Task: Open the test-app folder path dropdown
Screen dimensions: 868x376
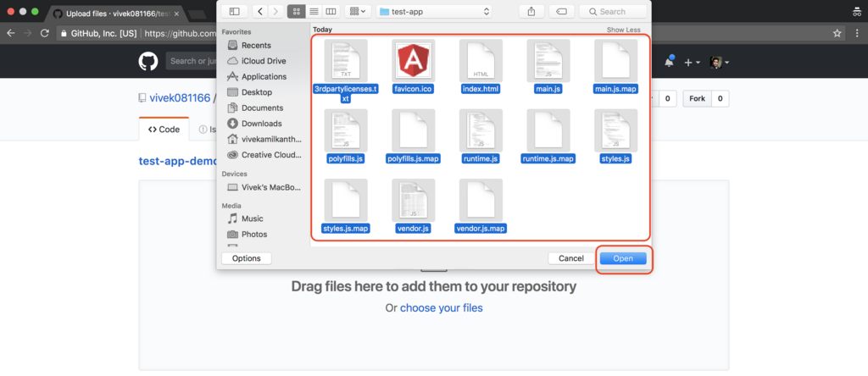Action: 434,11
